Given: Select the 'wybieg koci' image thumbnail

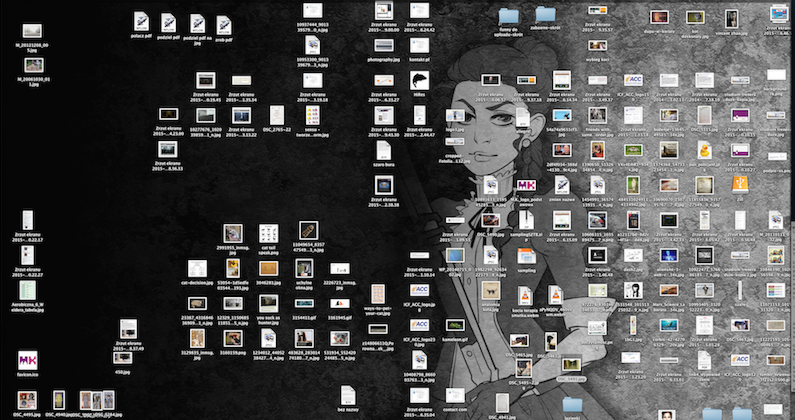Looking at the screenshot, I should (x=597, y=45).
